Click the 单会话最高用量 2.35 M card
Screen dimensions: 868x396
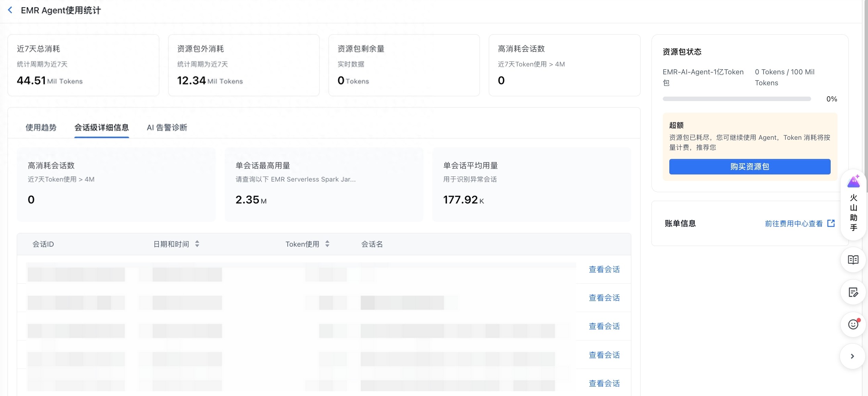pos(324,185)
